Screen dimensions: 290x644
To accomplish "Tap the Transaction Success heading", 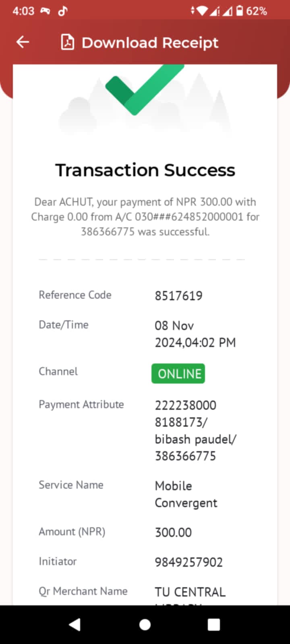I will (145, 170).
